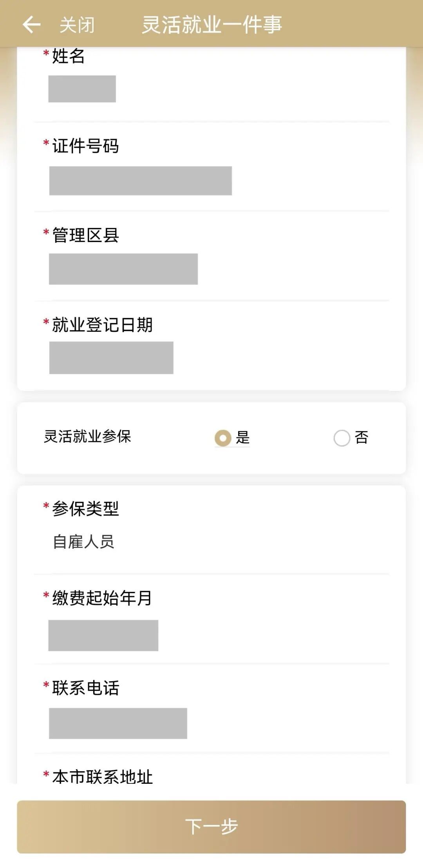Open the 参保类型 自雇人员 selector
Viewport: 423px width, 868px height.
point(83,542)
